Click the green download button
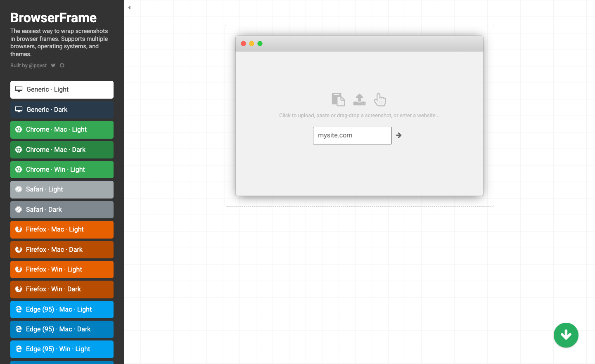 [x=566, y=335]
